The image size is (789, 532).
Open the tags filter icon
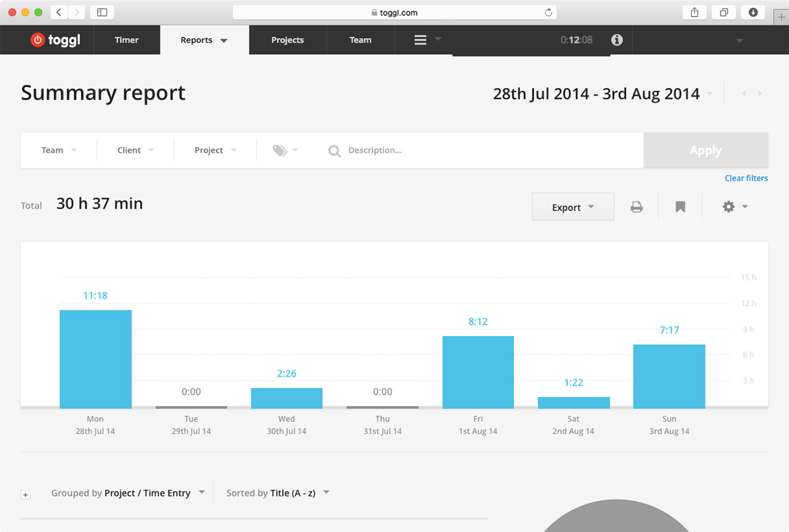281,151
